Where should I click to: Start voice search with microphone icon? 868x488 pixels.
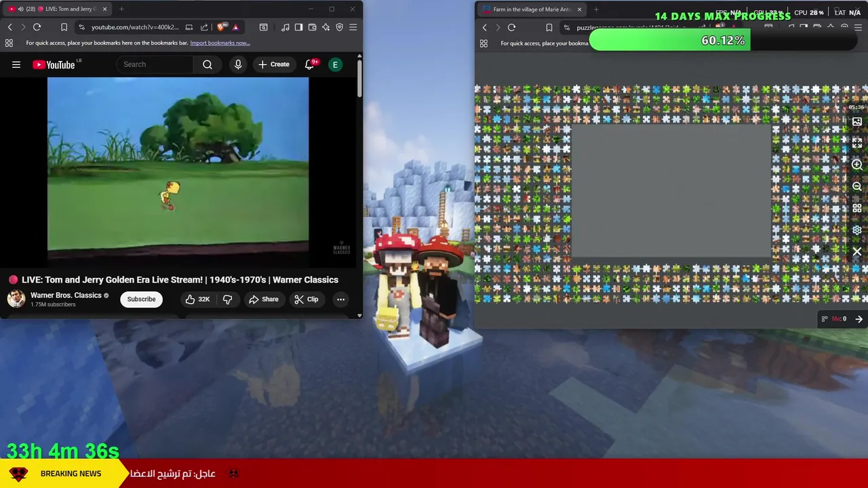click(238, 64)
